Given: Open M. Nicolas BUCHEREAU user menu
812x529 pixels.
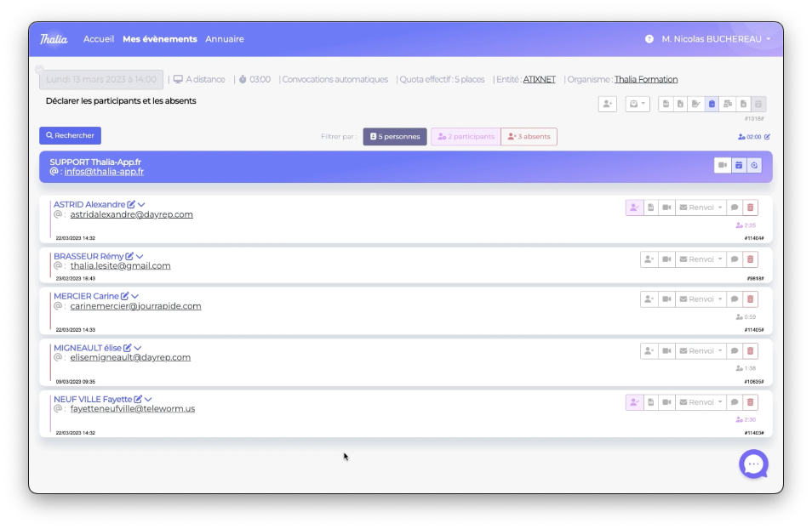Looking at the screenshot, I should coord(716,39).
